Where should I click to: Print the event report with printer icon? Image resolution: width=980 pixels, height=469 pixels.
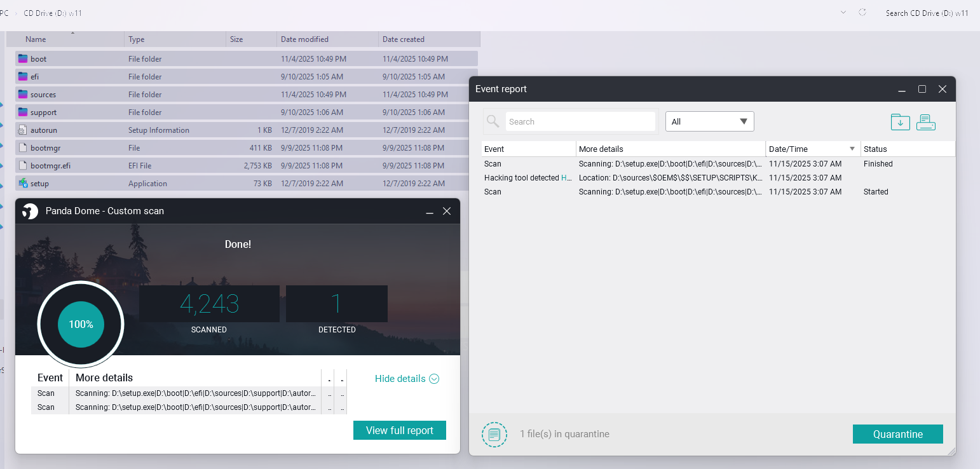coord(926,122)
